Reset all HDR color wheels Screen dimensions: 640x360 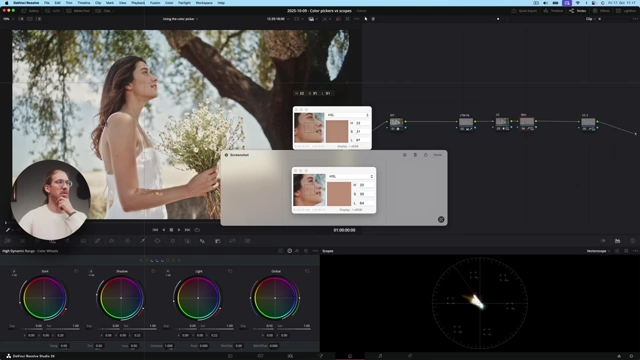(306, 251)
